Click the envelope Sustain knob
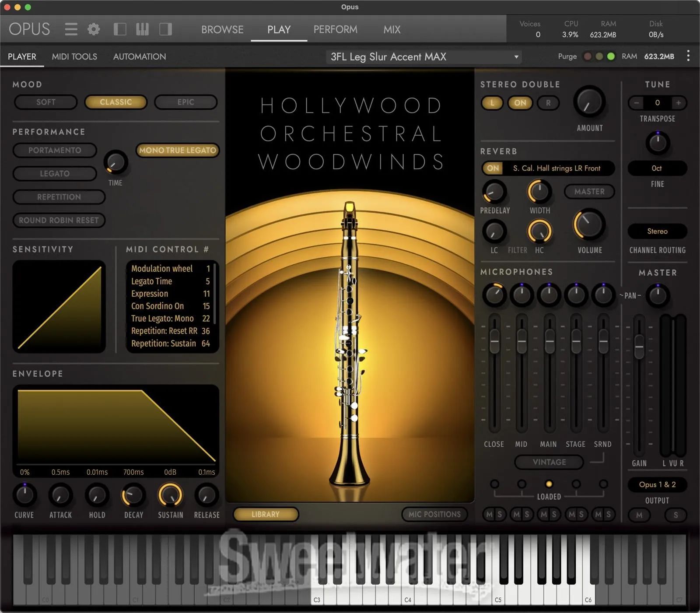The image size is (700, 613). point(170,495)
